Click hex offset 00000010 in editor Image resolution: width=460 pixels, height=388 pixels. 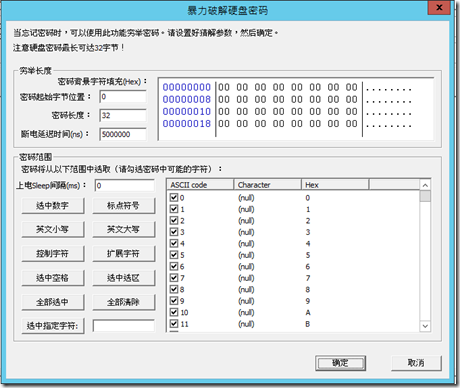point(187,112)
